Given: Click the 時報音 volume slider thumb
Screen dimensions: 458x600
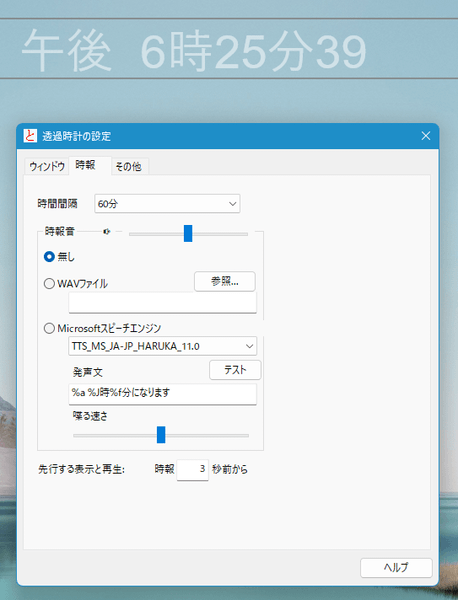Looking at the screenshot, I should click(x=188, y=233).
